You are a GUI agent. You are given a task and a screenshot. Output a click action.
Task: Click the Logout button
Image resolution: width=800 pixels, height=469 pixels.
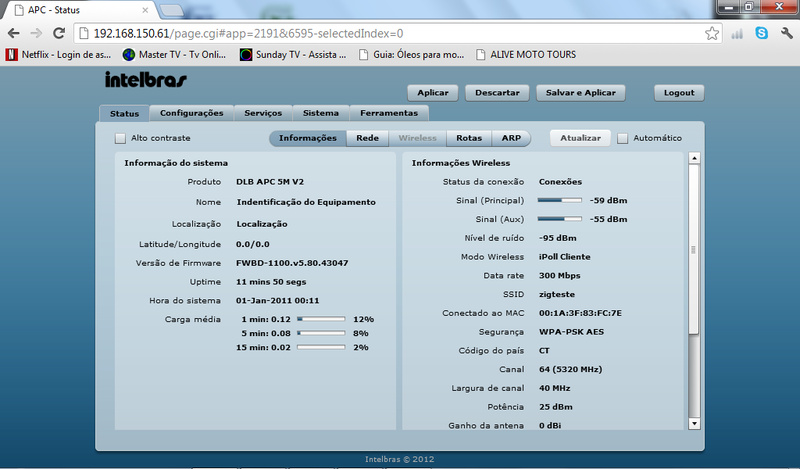click(679, 93)
